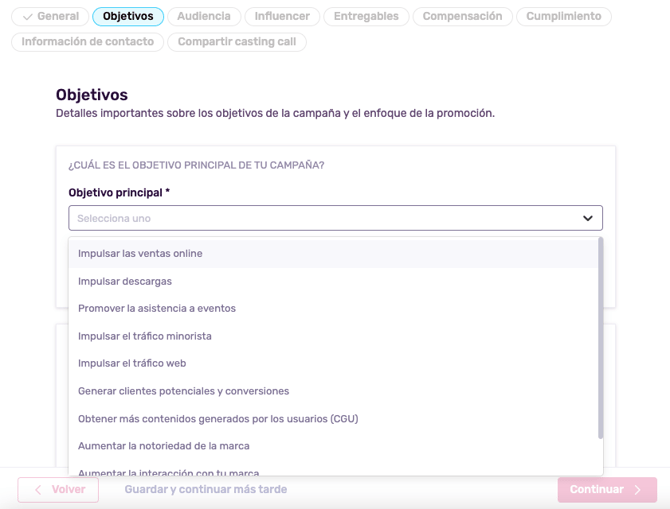Switch to the Audiencia tab
The image size is (670, 509).
[x=204, y=16]
